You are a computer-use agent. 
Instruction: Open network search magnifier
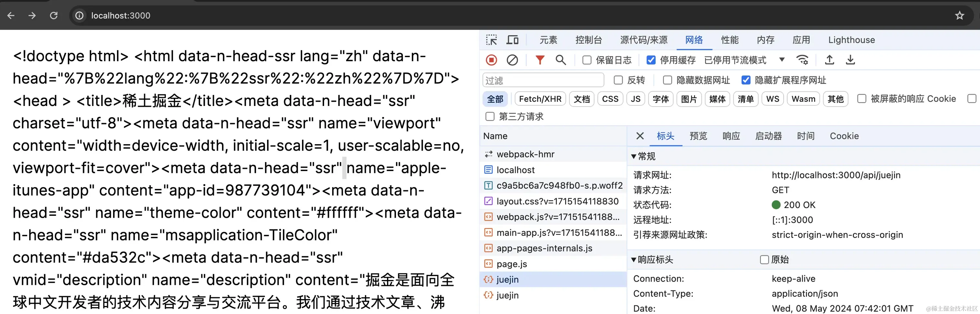[560, 60]
